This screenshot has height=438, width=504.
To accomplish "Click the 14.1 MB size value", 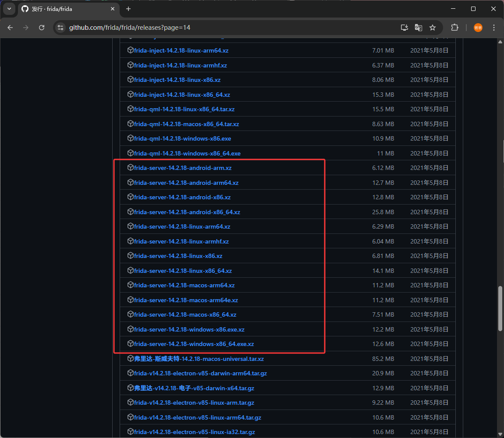I will pyautogui.click(x=383, y=271).
